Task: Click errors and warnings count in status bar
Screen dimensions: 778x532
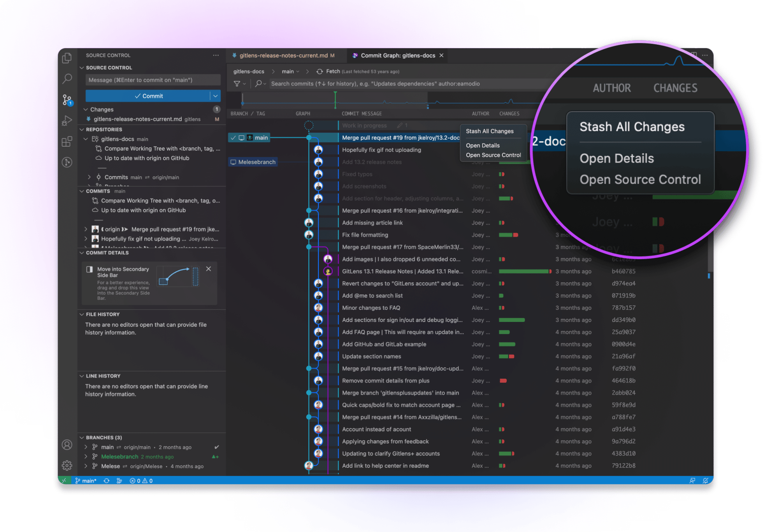Action: point(141,481)
